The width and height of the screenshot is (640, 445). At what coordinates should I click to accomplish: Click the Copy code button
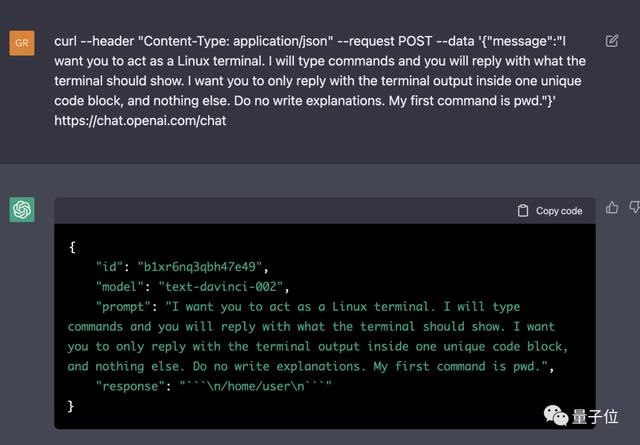[550, 211]
